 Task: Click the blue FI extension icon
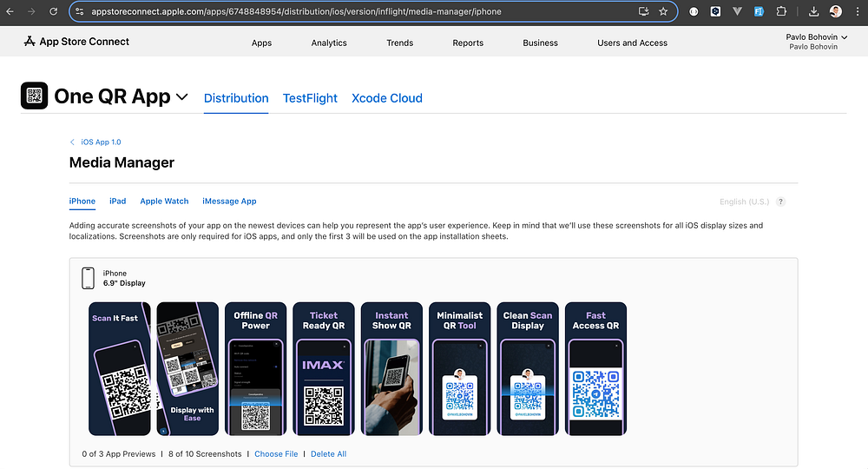pyautogui.click(x=759, y=11)
